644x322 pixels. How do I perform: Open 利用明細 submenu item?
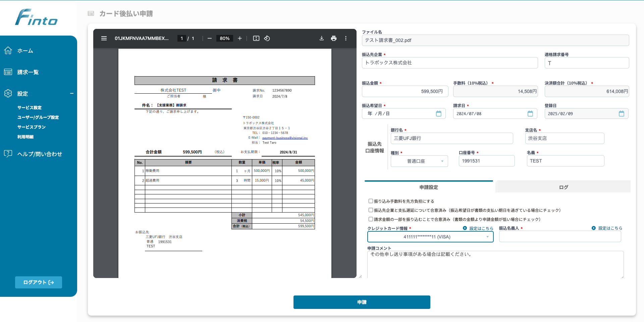[25, 137]
